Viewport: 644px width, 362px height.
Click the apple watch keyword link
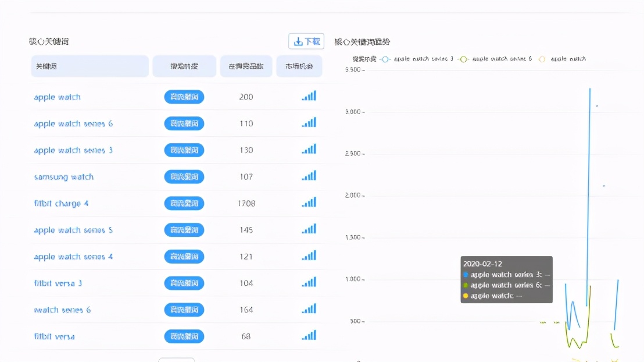57,97
